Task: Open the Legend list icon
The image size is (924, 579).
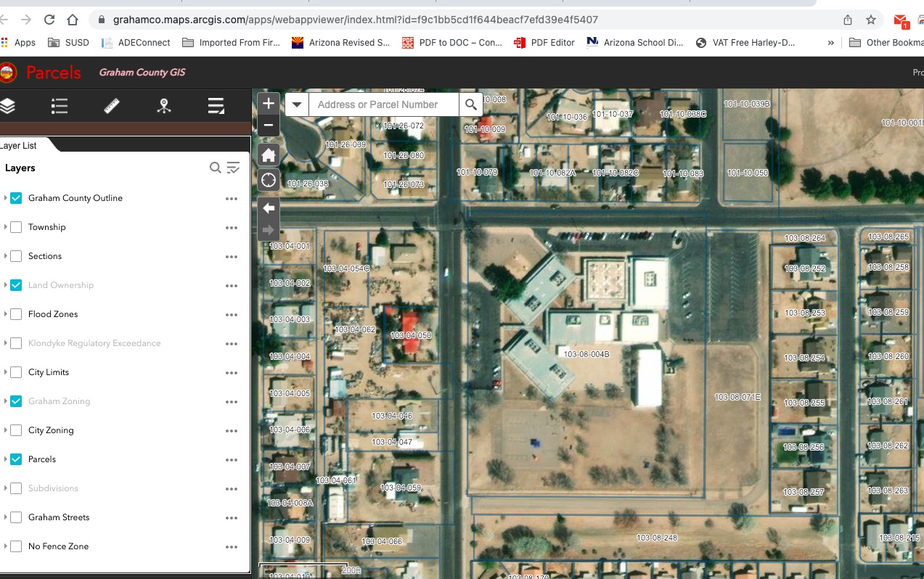Action: point(60,107)
